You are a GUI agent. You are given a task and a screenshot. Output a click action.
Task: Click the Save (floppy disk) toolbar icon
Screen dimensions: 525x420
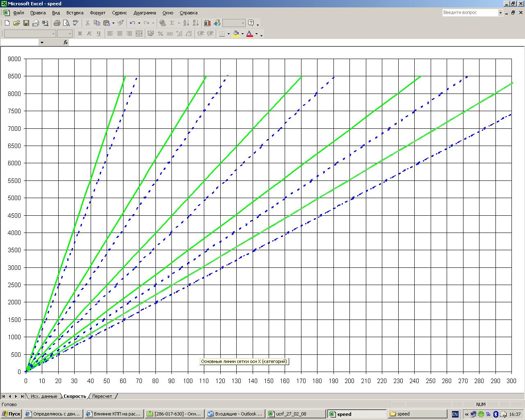pos(26,23)
